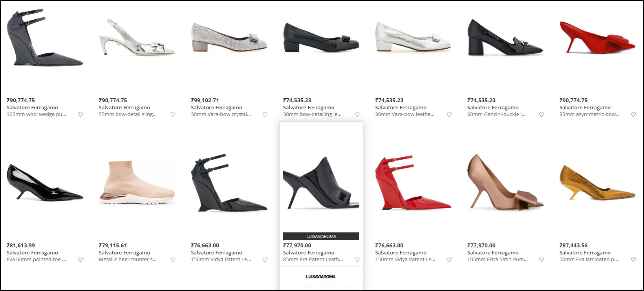Open the red Vidya wedge pump photo
The width and height of the screenshot is (644, 291).
coord(413,183)
